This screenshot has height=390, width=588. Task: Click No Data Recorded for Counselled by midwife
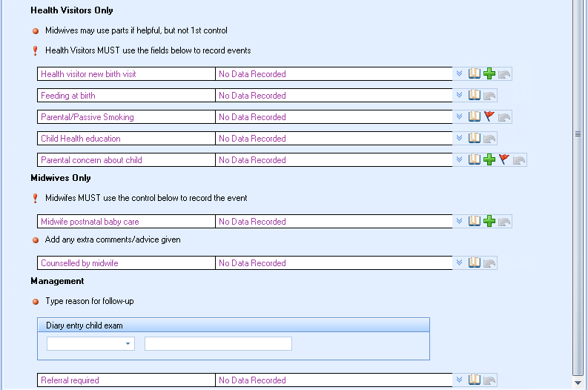point(252,263)
